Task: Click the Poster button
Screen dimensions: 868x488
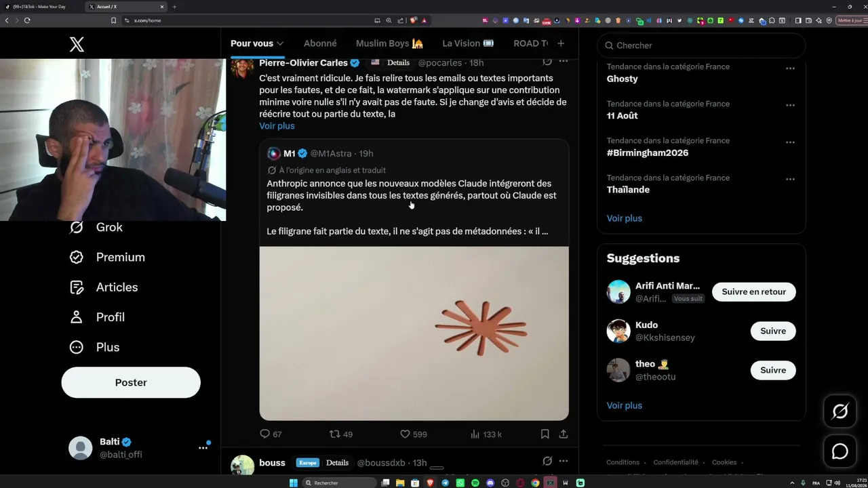Action: click(131, 382)
